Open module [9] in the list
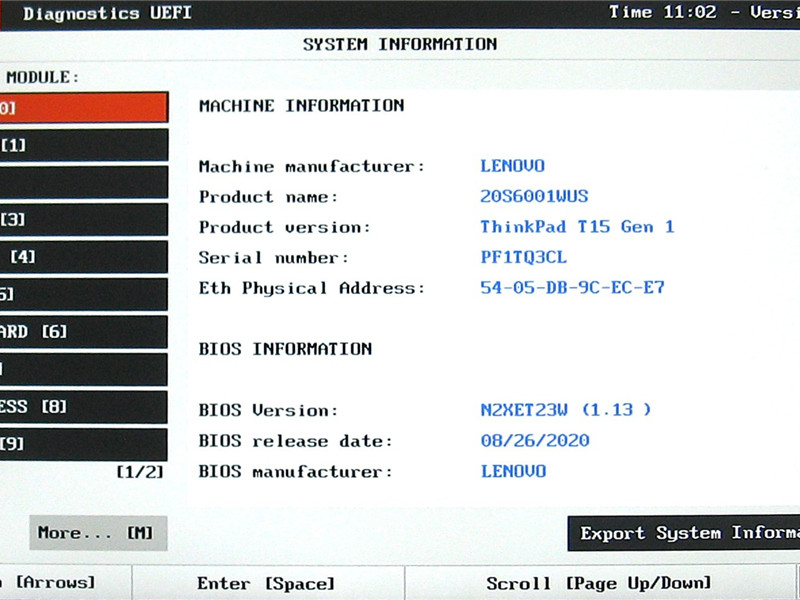The height and width of the screenshot is (600, 800). (x=84, y=444)
